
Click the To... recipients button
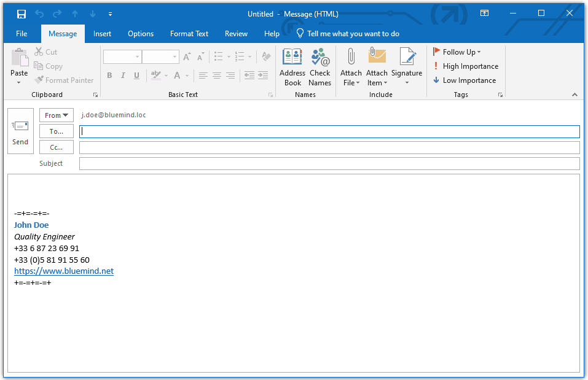57,131
